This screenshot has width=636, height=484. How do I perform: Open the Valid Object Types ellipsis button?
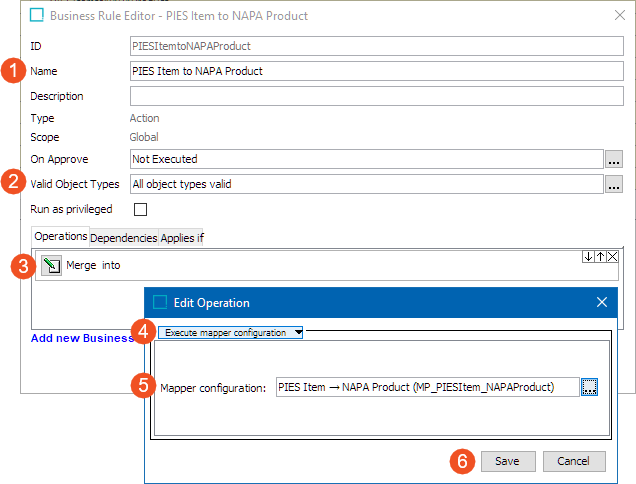pos(614,184)
